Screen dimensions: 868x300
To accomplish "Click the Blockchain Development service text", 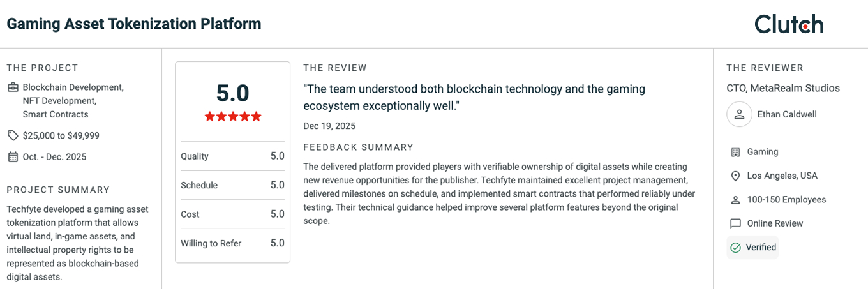I will pos(73,87).
